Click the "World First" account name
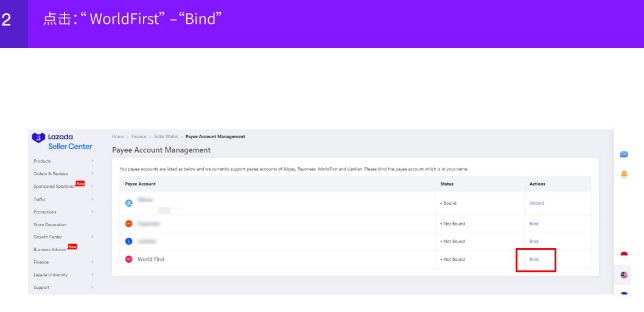This screenshot has height=312, width=644. 151,260
